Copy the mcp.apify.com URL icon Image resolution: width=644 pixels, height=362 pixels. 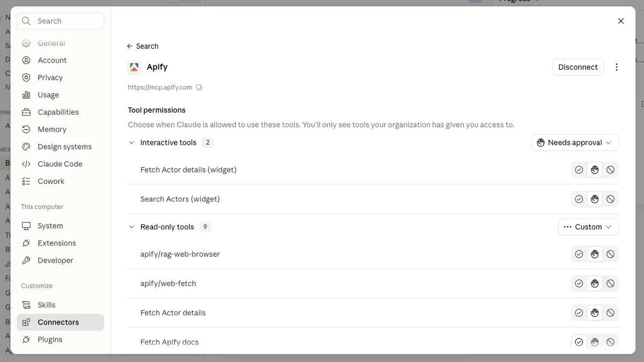199,87
